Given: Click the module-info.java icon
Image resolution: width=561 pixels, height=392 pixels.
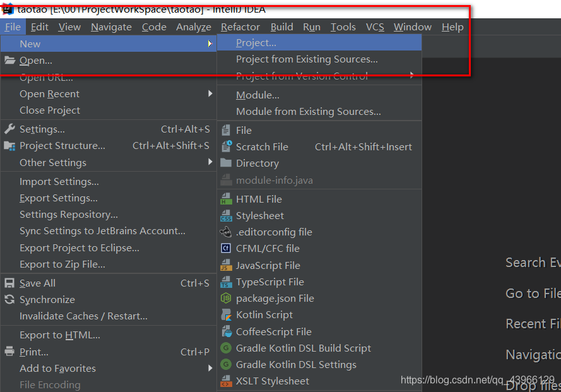Looking at the screenshot, I should point(226,180).
